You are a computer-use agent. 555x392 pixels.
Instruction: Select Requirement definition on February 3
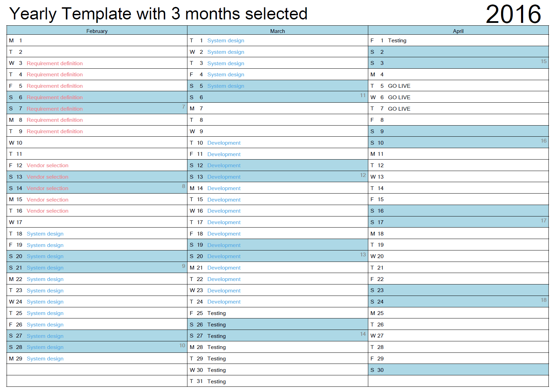point(54,63)
